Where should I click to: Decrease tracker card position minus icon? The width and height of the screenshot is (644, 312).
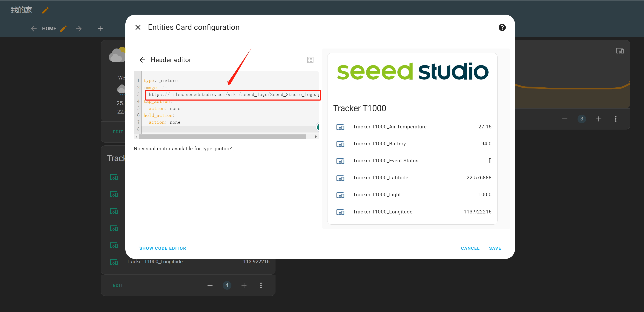210,285
